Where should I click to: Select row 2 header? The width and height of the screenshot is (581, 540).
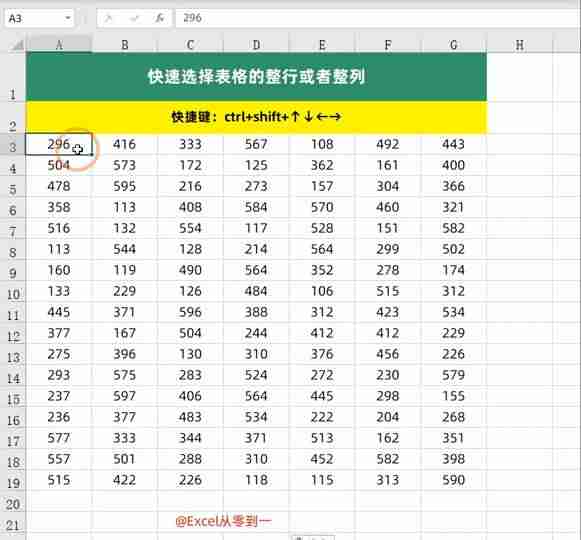[13, 117]
